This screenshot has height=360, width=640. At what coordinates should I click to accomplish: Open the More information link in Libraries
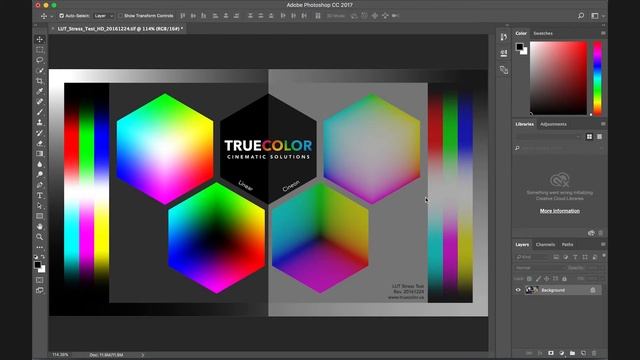click(x=560, y=211)
